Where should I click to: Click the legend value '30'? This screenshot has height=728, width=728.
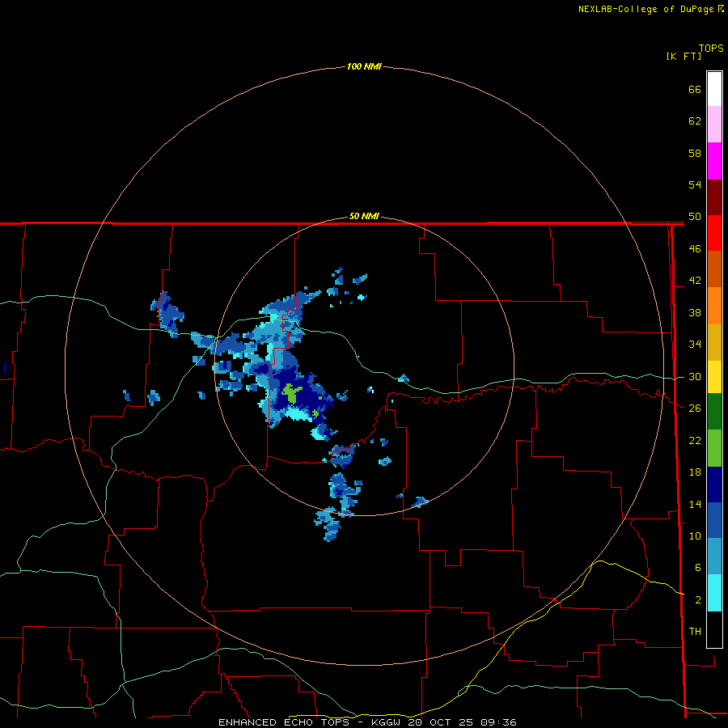click(x=695, y=376)
